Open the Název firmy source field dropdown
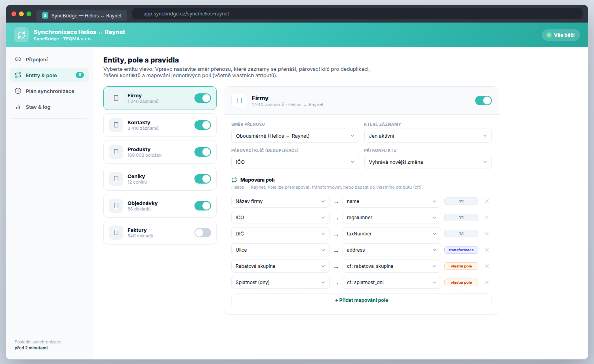The image size is (594, 364). 280,201
